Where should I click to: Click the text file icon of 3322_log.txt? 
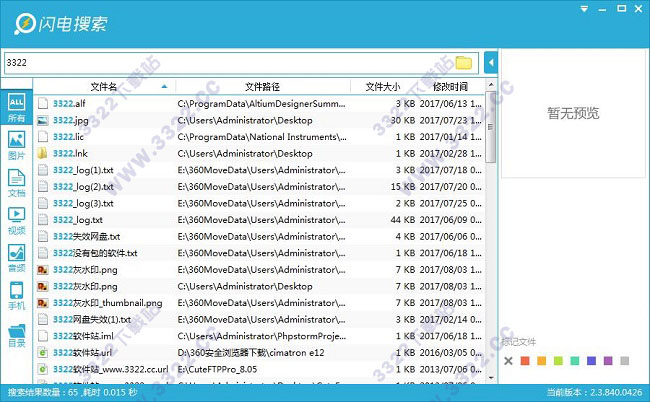pos(42,220)
